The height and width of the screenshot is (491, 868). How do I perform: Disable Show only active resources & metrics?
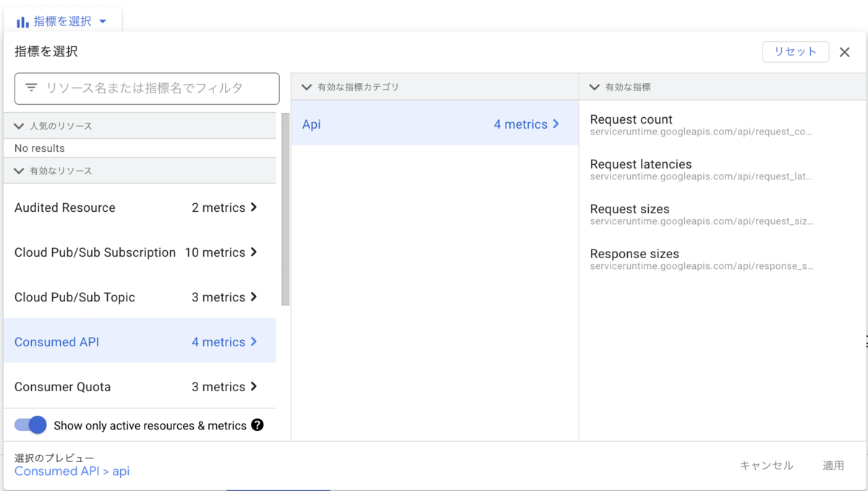[x=29, y=425]
